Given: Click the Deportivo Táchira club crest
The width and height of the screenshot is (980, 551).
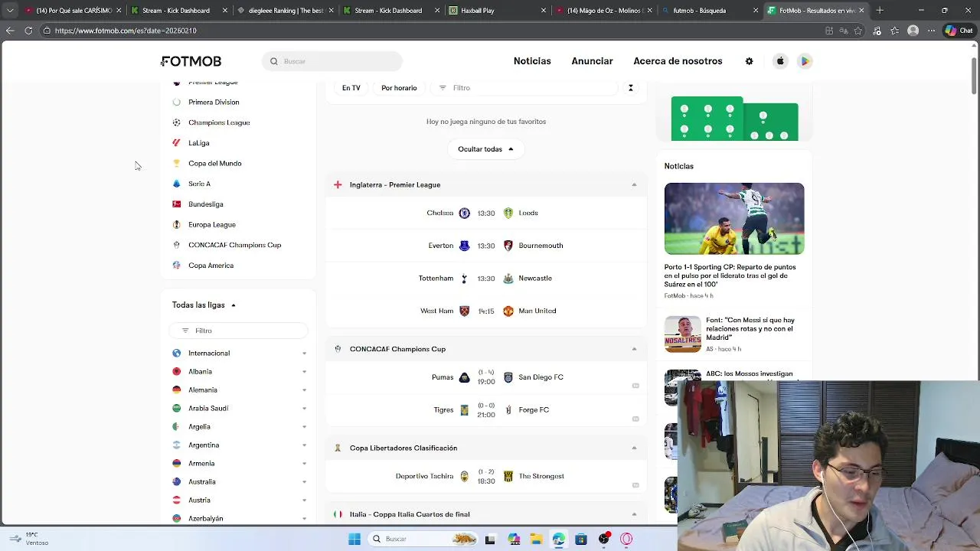Looking at the screenshot, I should tap(464, 476).
